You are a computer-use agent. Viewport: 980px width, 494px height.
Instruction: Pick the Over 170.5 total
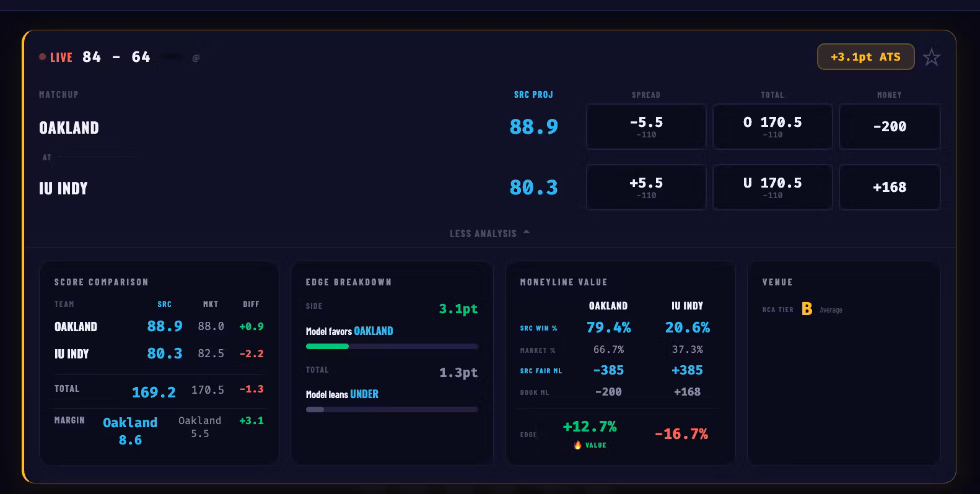(x=772, y=126)
